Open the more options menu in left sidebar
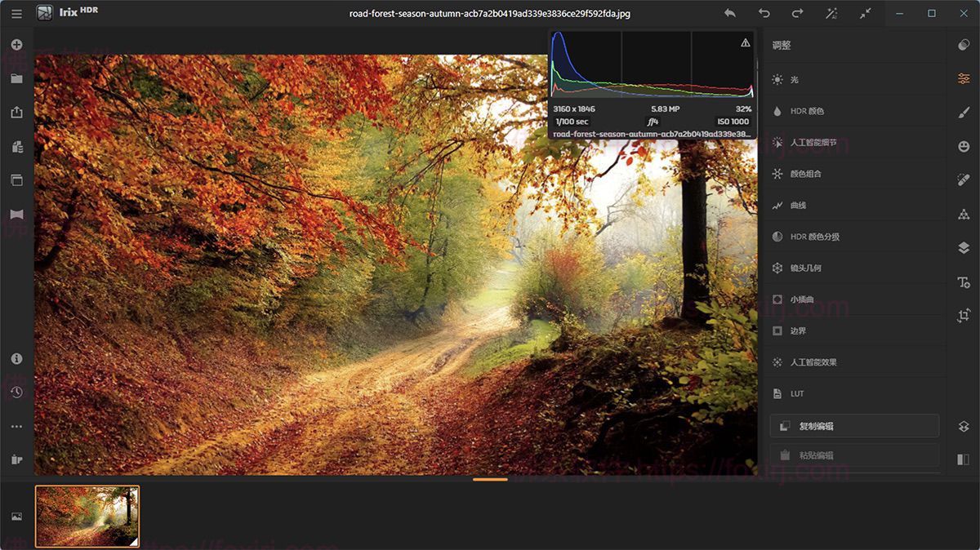The image size is (980, 550). click(x=16, y=425)
